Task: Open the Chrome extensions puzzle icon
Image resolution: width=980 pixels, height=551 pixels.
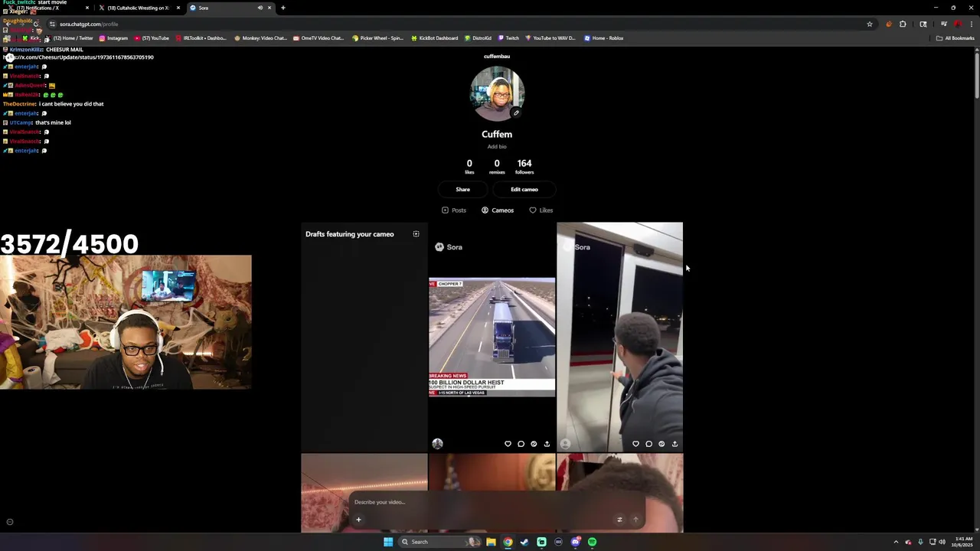Action: pos(903,24)
